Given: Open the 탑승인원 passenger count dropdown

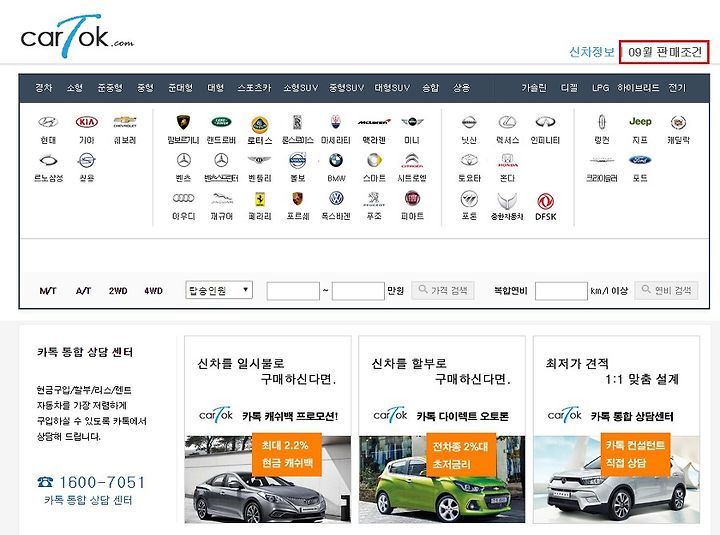Looking at the screenshot, I should click(219, 290).
